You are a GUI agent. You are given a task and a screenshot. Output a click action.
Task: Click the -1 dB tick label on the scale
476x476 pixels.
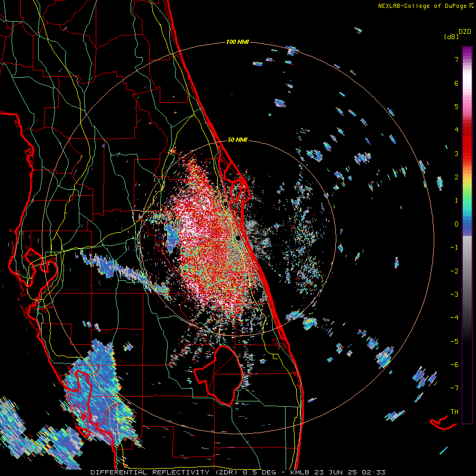454,248
